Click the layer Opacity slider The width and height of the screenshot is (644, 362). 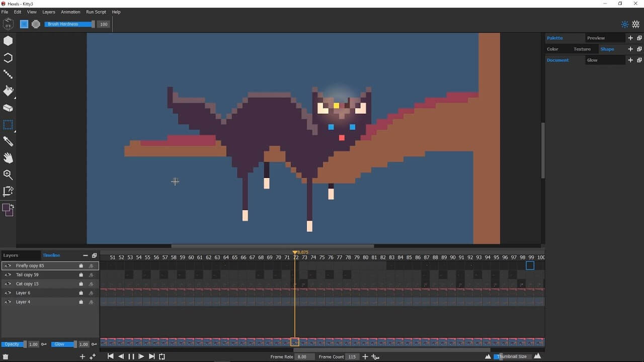(14, 344)
